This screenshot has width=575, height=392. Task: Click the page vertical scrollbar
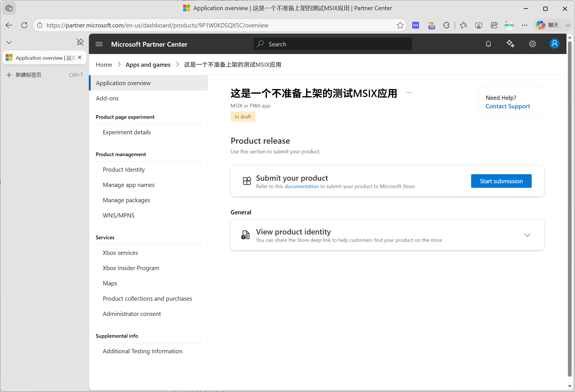coord(570,209)
